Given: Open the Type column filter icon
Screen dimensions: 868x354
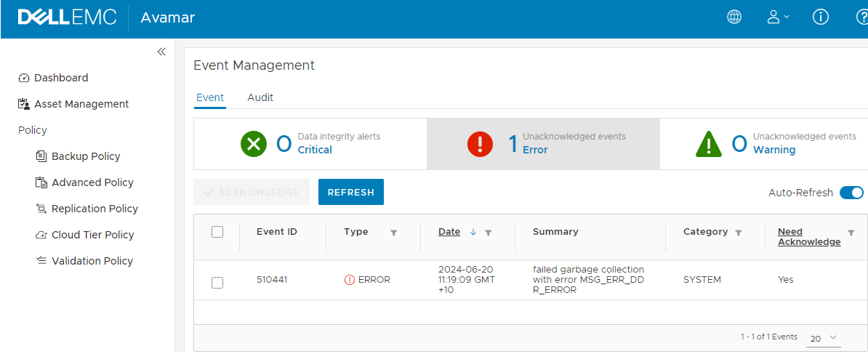Looking at the screenshot, I should click(x=394, y=233).
